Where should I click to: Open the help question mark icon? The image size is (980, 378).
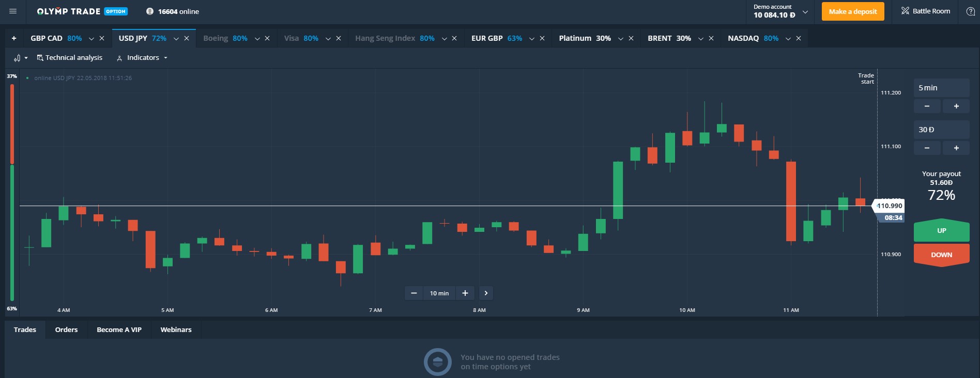click(x=970, y=11)
